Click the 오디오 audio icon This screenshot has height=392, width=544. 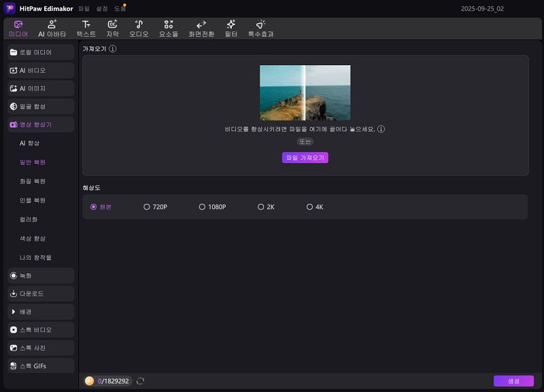click(139, 24)
